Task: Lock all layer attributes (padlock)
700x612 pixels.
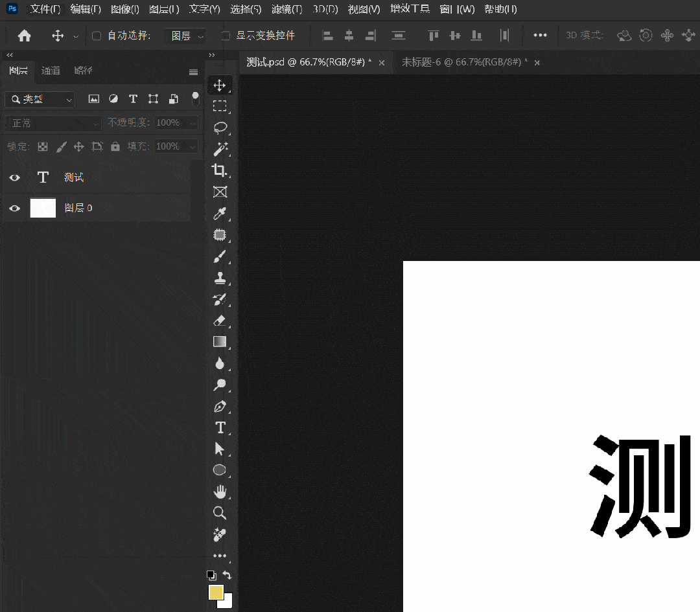Action: pyautogui.click(x=115, y=146)
